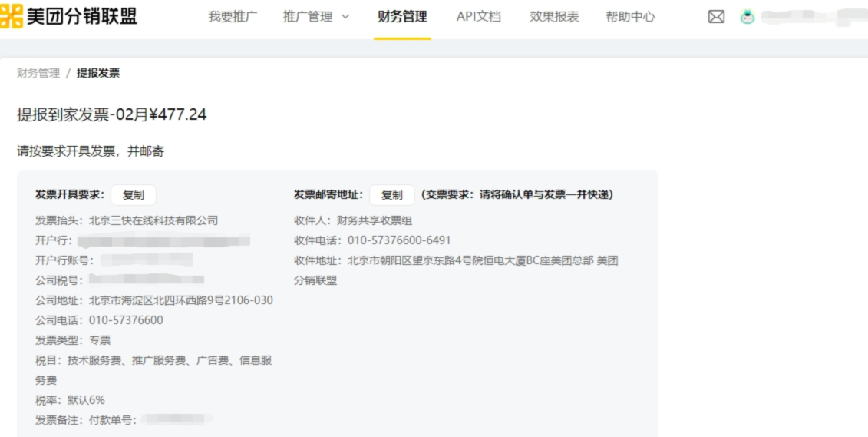The image size is (868, 437).
Task: Click the Meituan logo icon
Action: (x=12, y=16)
